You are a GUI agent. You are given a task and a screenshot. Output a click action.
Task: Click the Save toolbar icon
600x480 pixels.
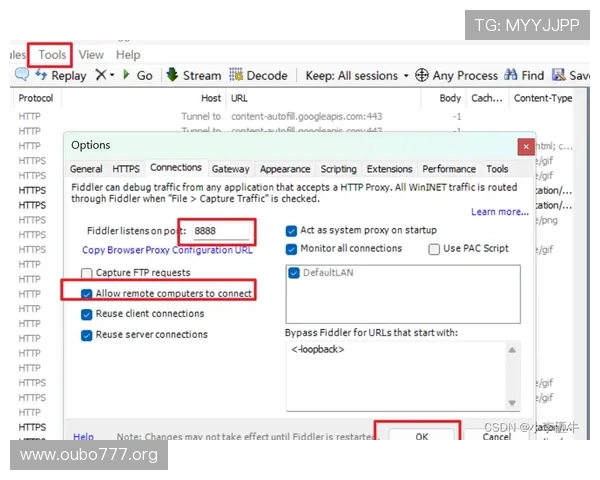point(559,75)
